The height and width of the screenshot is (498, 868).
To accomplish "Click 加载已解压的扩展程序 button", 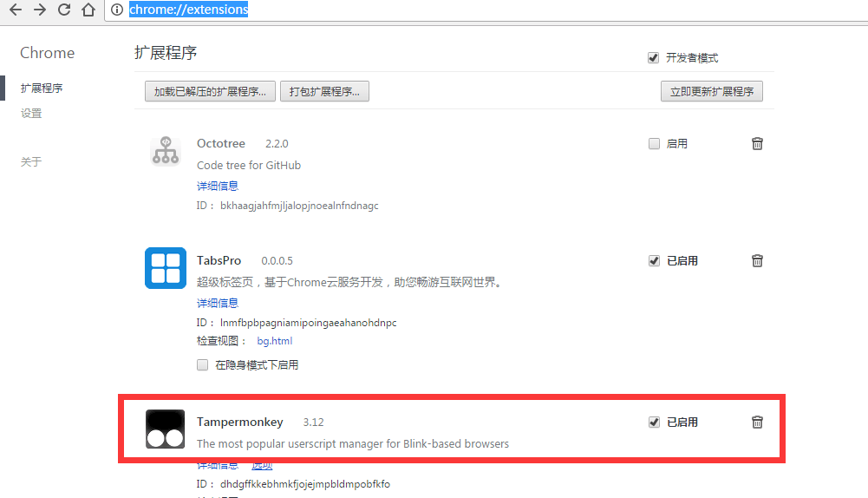I will coord(210,91).
